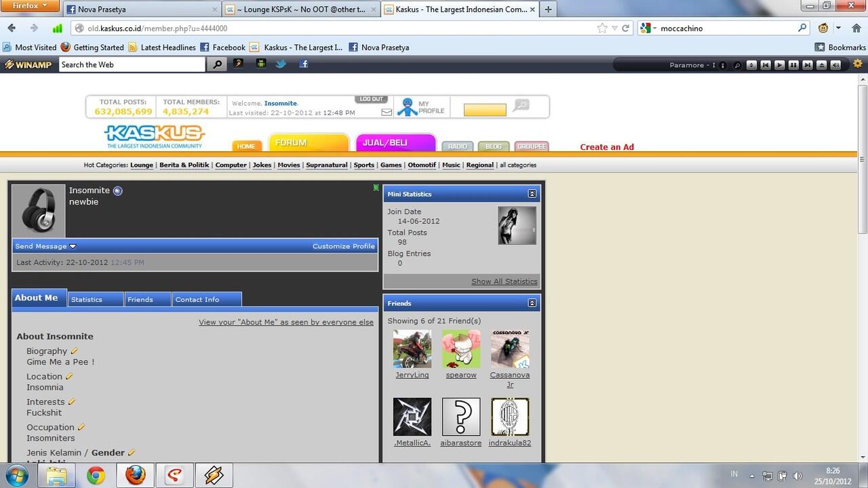Screen dimensions: 868x488
Task: Click Winamp toolbar previous track button
Action: coord(766,65)
